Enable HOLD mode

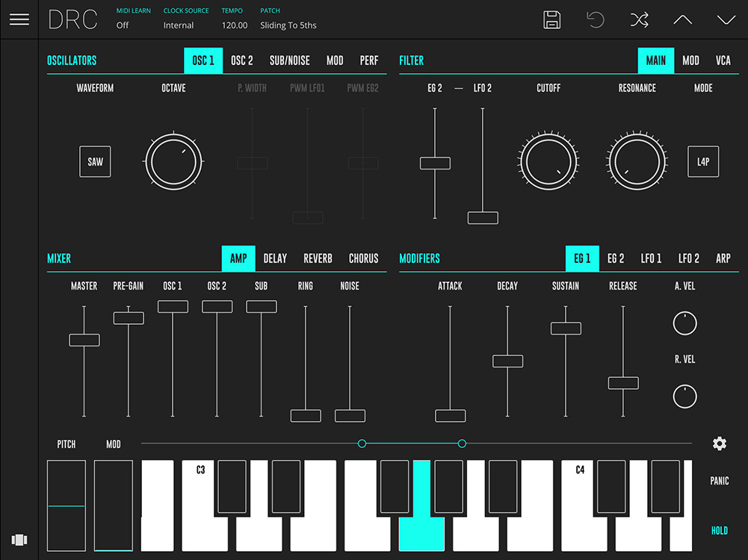tap(719, 530)
